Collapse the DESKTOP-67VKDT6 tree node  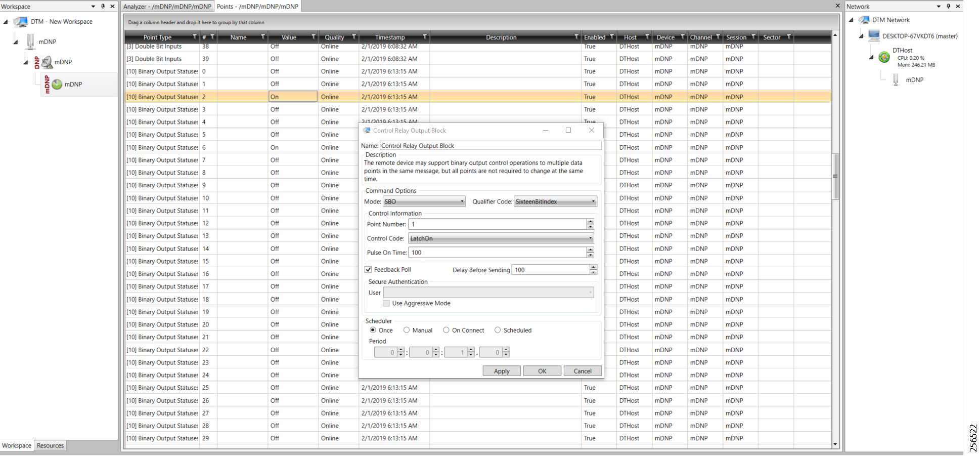861,36
